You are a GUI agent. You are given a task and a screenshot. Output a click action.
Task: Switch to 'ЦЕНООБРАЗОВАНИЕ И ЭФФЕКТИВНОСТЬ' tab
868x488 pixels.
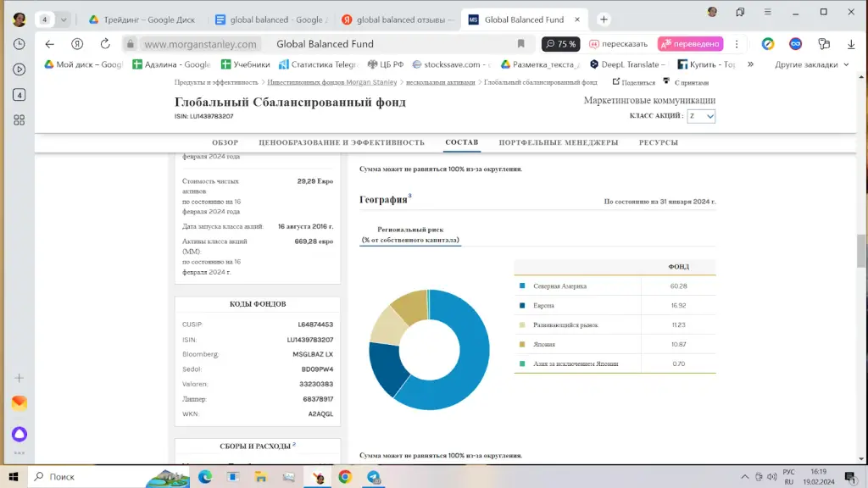pyautogui.click(x=342, y=142)
